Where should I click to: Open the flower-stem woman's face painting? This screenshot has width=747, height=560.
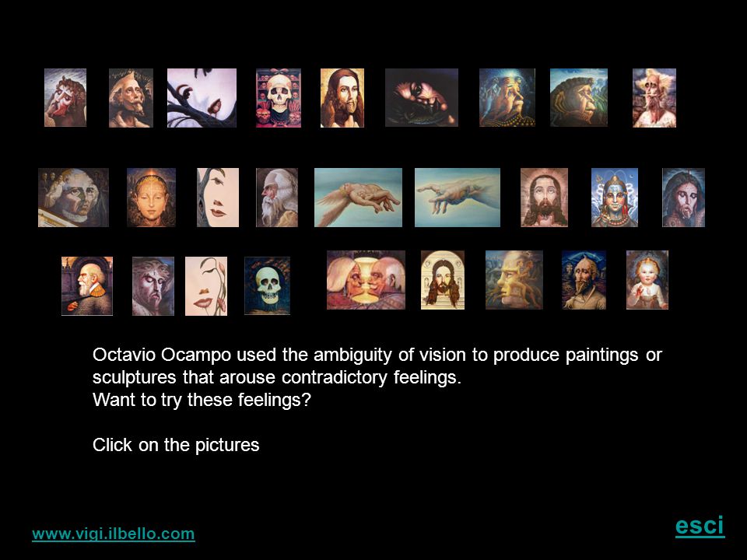pyautogui.click(x=205, y=285)
